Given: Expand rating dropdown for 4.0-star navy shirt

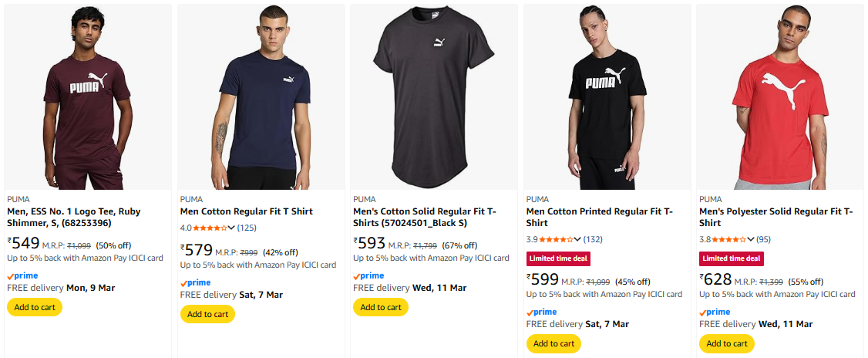Looking at the screenshot, I should (x=232, y=228).
